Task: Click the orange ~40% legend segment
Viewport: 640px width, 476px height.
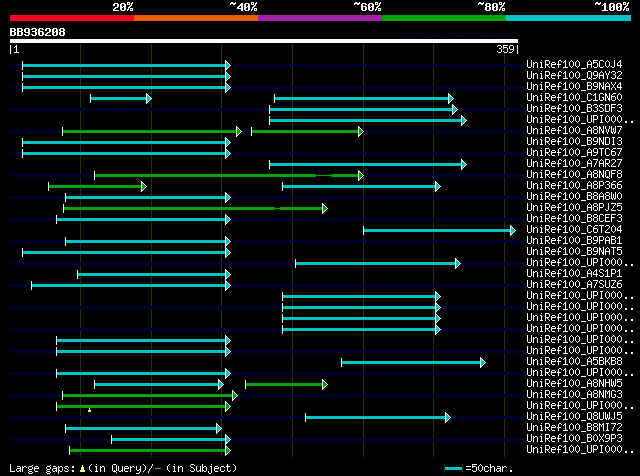Action: click(x=196, y=18)
